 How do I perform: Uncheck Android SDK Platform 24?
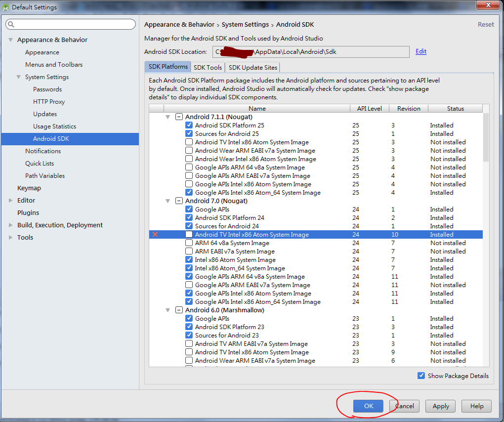click(x=189, y=217)
